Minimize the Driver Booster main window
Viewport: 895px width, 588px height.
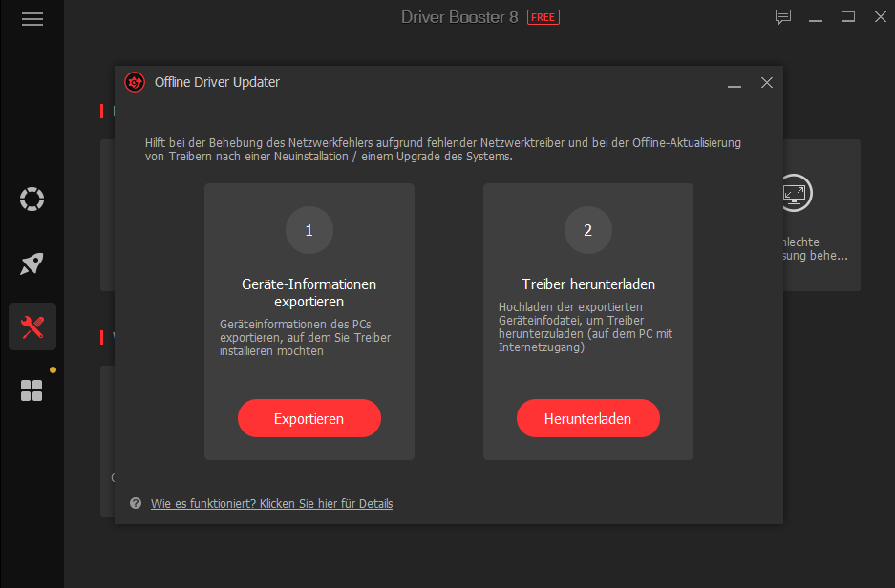click(x=816, y=19)
